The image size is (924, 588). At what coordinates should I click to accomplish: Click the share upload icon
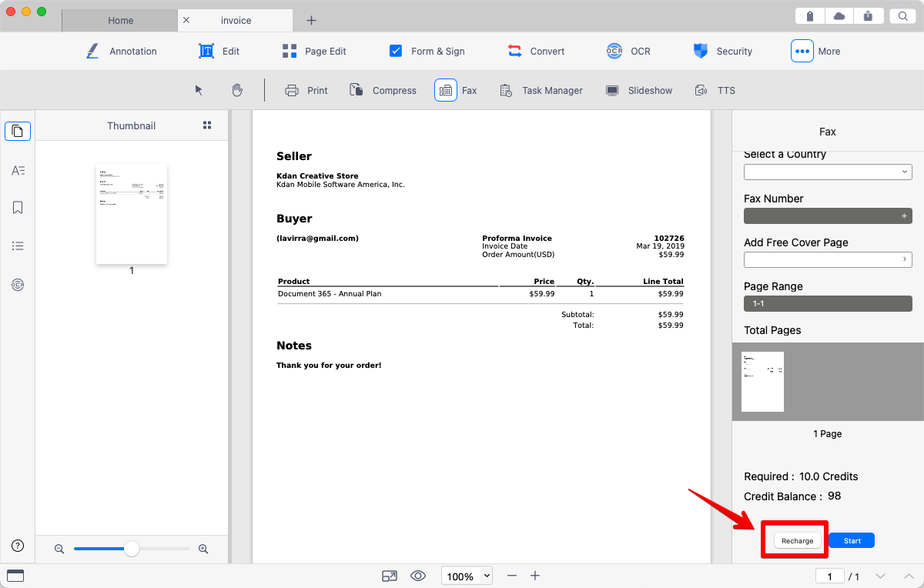click(x=868, y=16)
